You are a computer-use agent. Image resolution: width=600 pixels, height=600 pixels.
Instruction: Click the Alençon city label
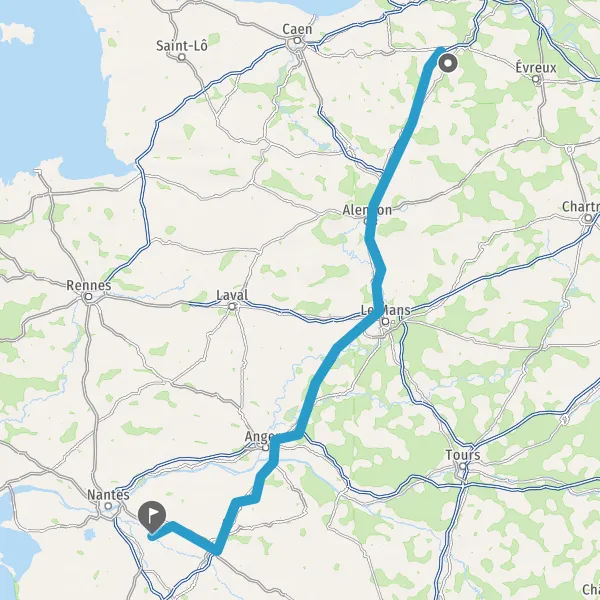tap(367, 210)
